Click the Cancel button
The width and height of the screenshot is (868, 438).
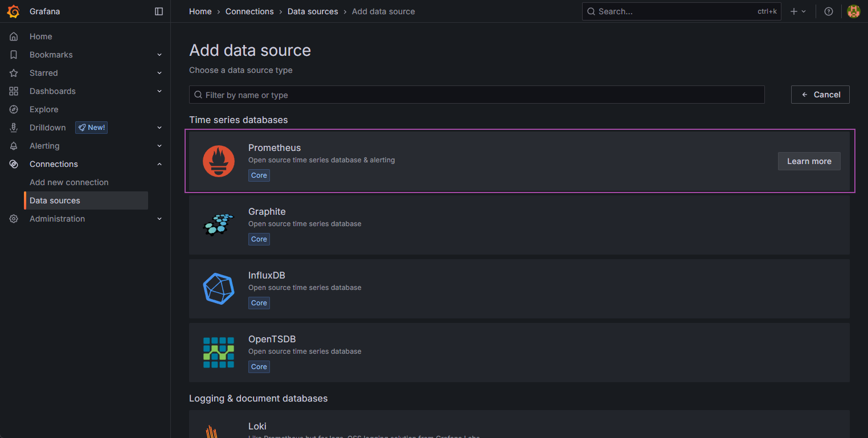click(820, 95)
